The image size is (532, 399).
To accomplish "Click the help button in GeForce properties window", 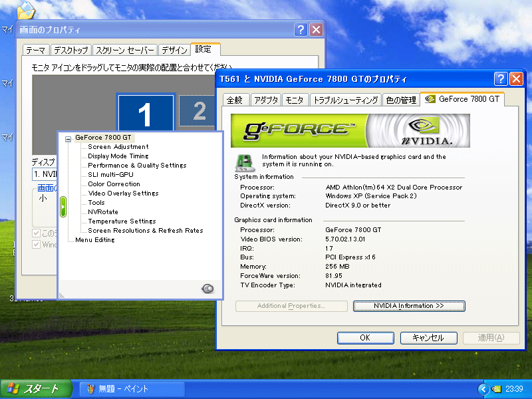I will [501, 79].
